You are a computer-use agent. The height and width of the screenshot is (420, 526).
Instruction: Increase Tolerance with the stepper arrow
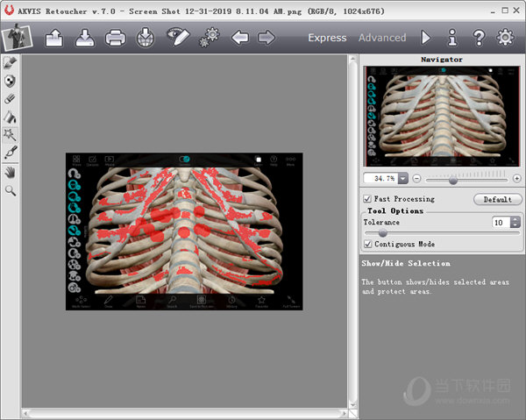tap(515, 219)
